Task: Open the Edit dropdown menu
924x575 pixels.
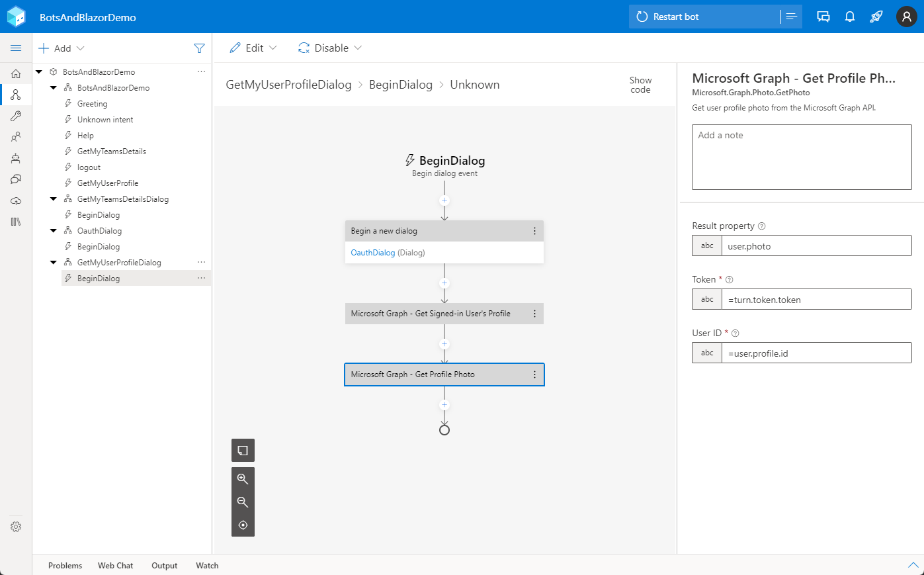Action: pyautogui.click(x=253, y=48)
